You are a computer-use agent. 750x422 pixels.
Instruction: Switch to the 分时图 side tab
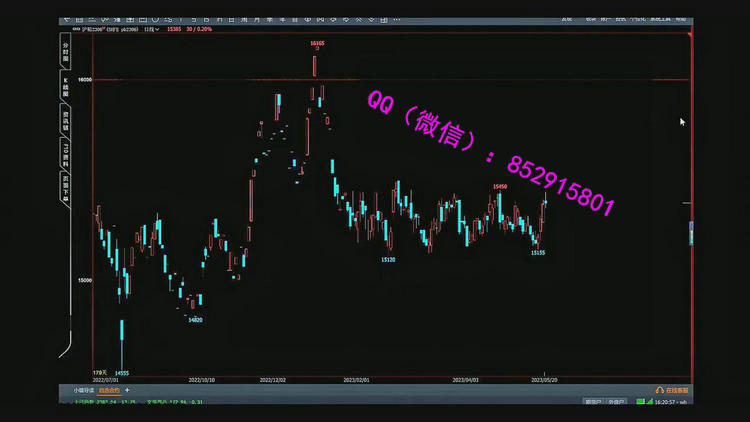point(66,50)
